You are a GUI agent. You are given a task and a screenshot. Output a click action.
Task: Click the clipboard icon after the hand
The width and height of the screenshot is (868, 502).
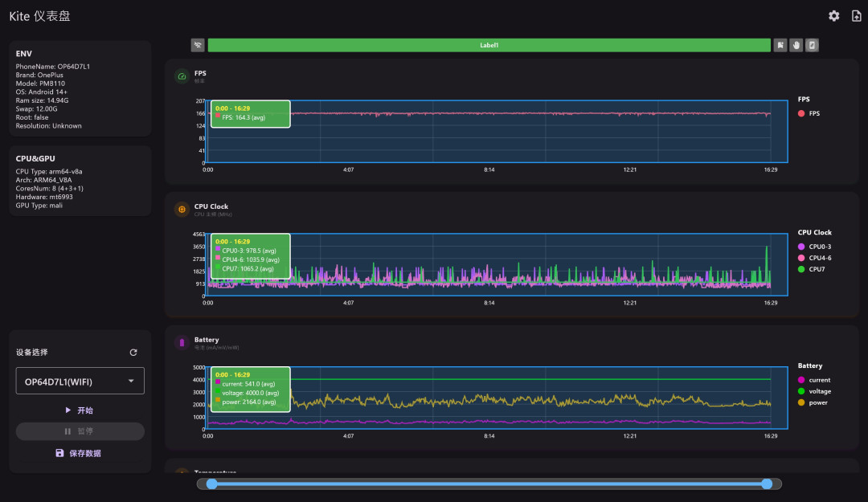click(x=812, y=46)
